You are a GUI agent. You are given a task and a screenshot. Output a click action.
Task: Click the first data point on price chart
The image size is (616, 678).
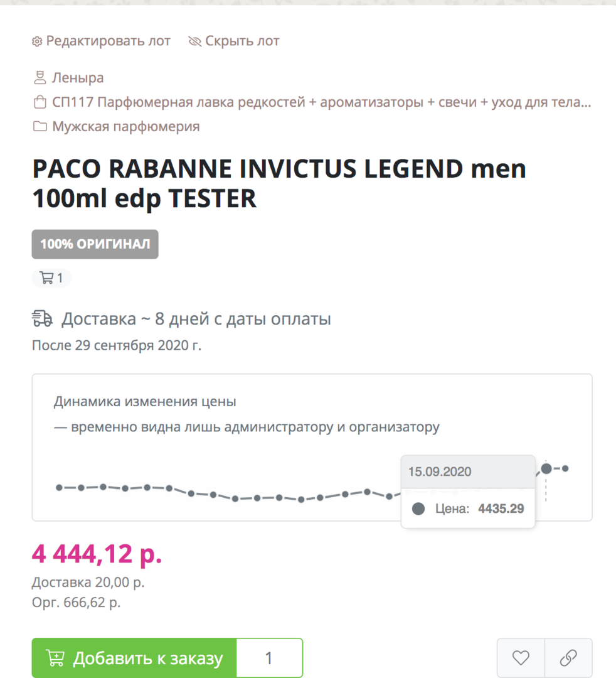pyautogui.click(x=59, y=487)
